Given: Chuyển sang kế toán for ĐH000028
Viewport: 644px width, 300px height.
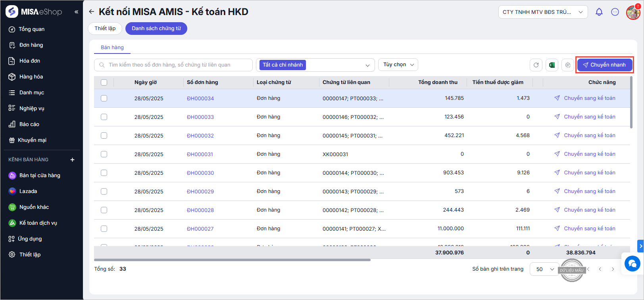Looking at the screenshot, I should click(x=585, y=210).
